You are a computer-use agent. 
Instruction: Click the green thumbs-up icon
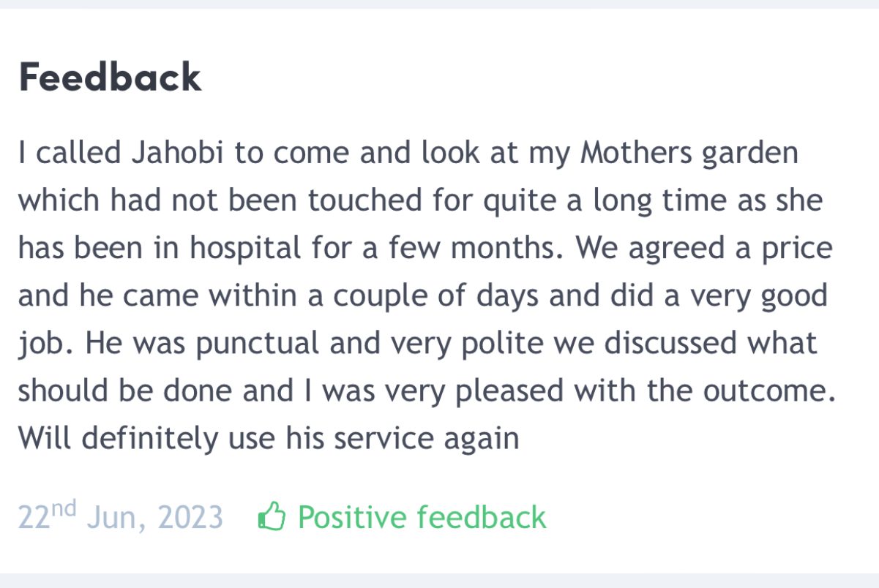coord(272,517)
